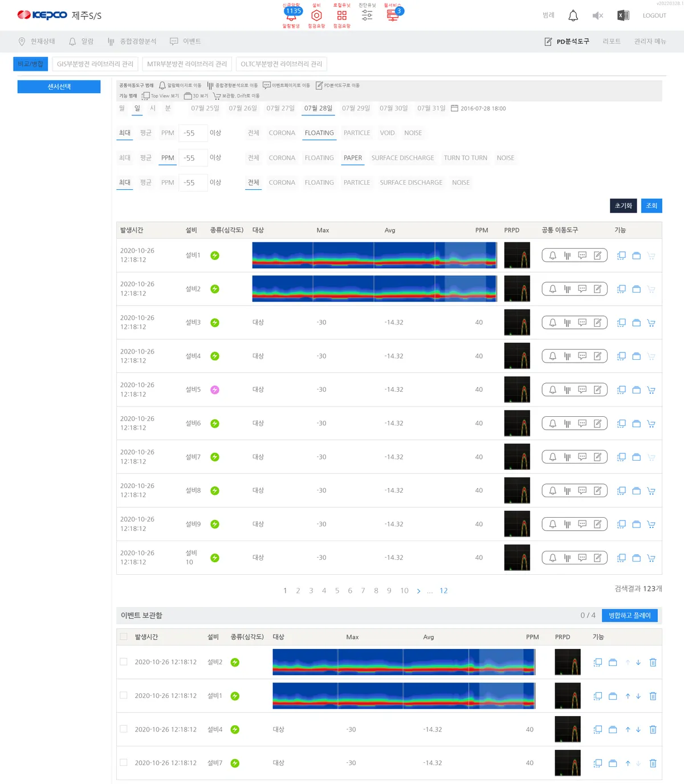This screenshot has width=684, height=784.
Task: Click the red hexagon 설비 icon in header
Action: click(316, 15)
